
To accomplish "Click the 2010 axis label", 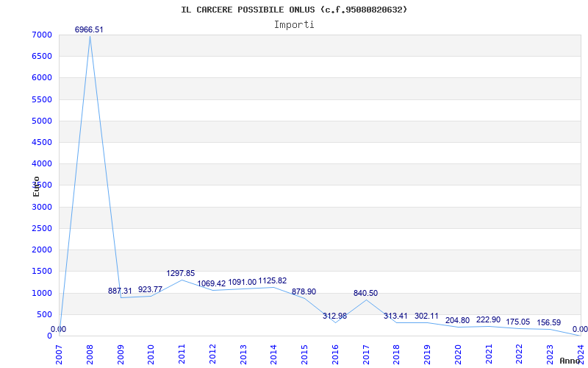I will pyautogui.click(x=151, y=355).
